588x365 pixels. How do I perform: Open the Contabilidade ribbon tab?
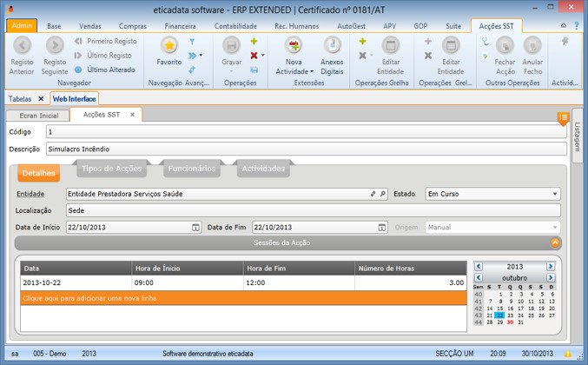(235, 27)
